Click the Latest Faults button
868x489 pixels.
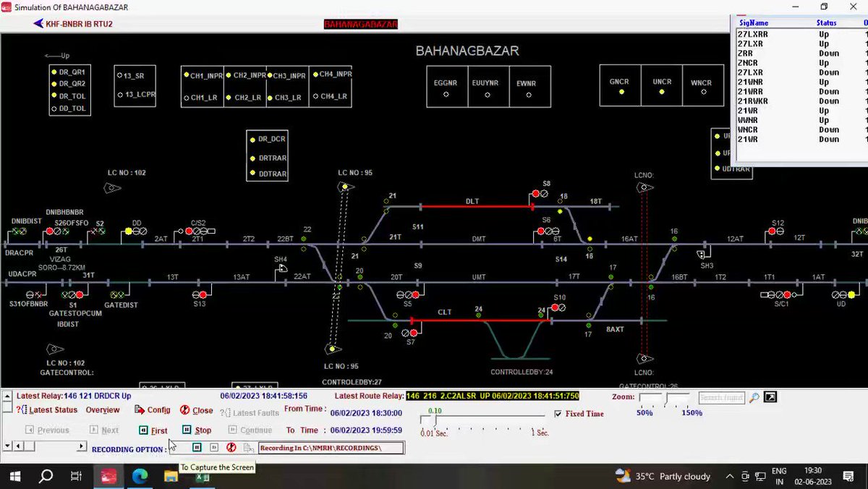pos(250,413)
